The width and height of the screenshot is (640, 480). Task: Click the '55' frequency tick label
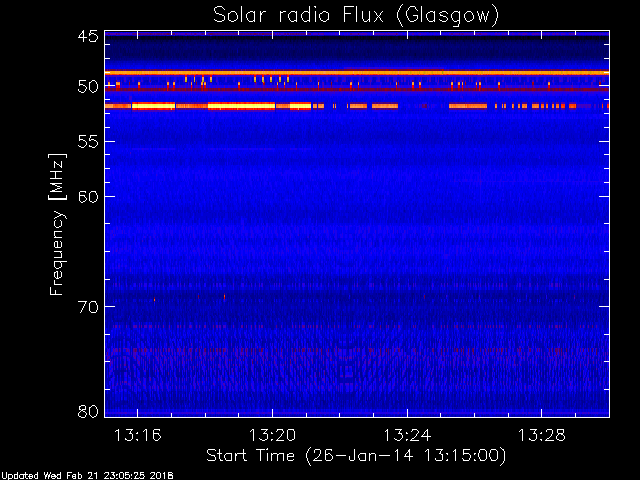click(x=88, y=142)
